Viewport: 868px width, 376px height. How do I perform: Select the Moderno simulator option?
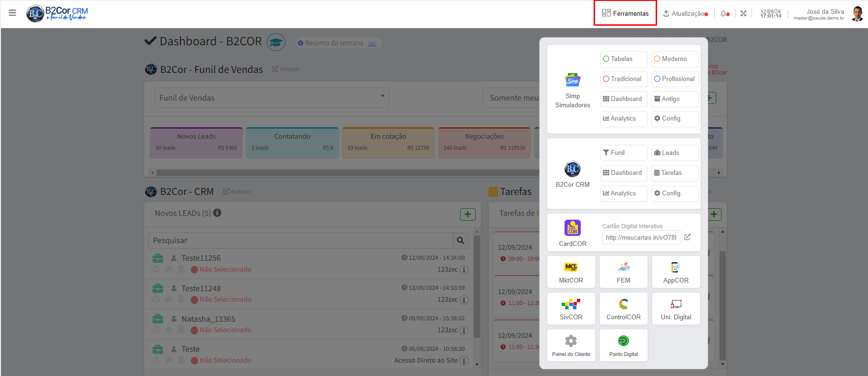[x=674, y=59]
